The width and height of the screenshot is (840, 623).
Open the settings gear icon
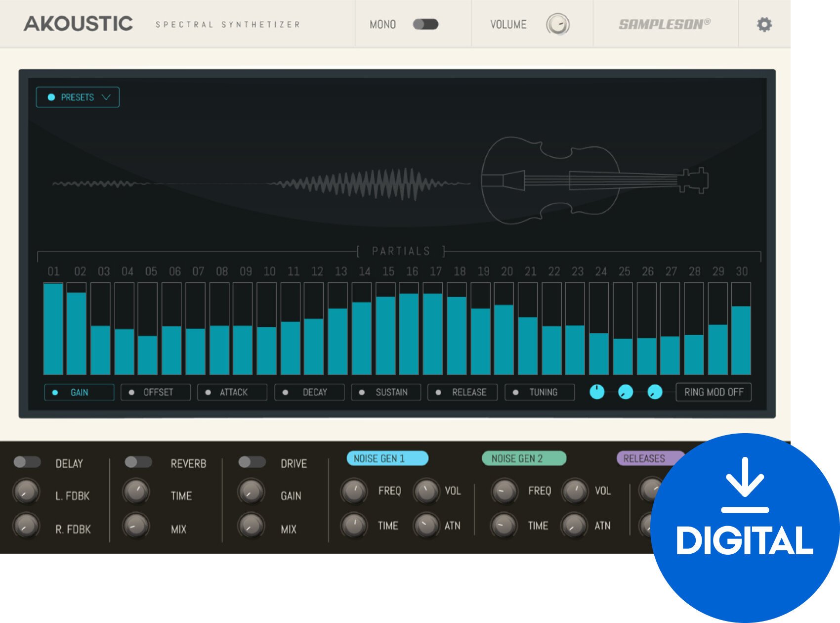(764, 24)
